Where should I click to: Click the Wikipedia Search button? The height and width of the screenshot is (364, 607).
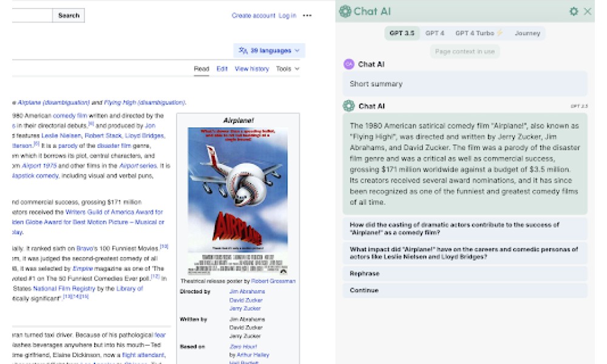point(69,16)
